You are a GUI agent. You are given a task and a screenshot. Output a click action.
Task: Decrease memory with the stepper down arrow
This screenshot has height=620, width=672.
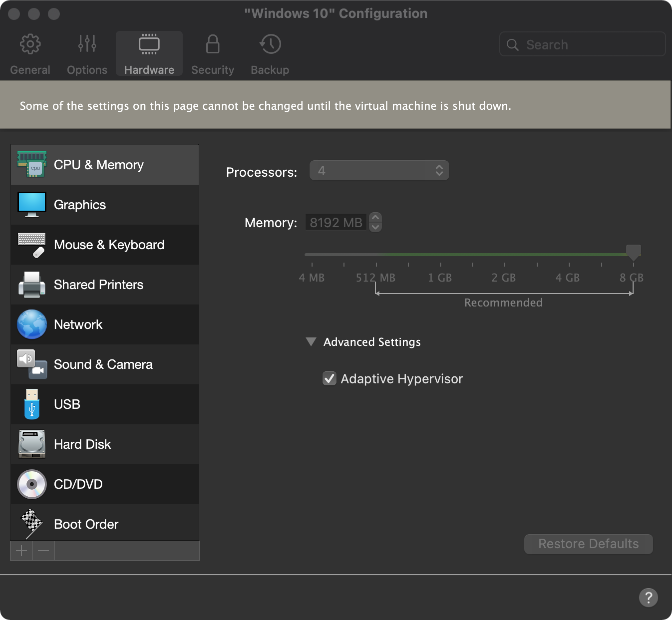375,227
